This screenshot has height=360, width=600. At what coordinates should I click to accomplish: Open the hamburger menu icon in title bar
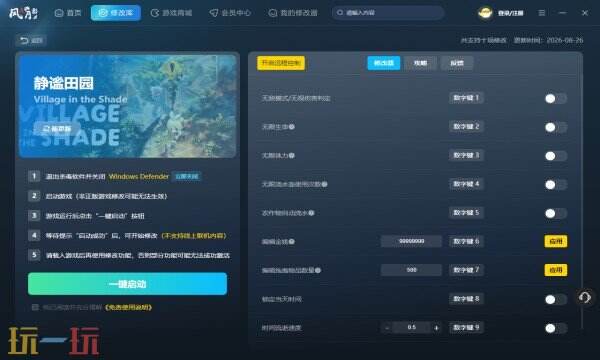[x=541, y=13]
